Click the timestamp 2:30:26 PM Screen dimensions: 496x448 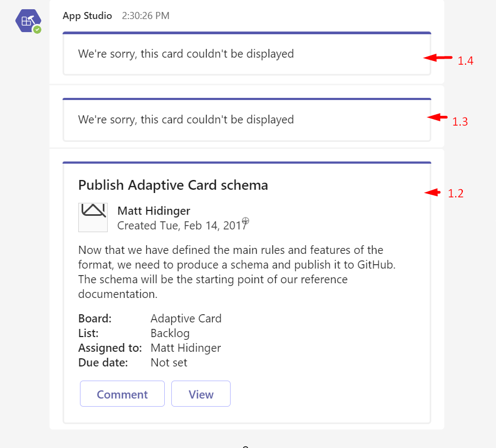point(145,16)
